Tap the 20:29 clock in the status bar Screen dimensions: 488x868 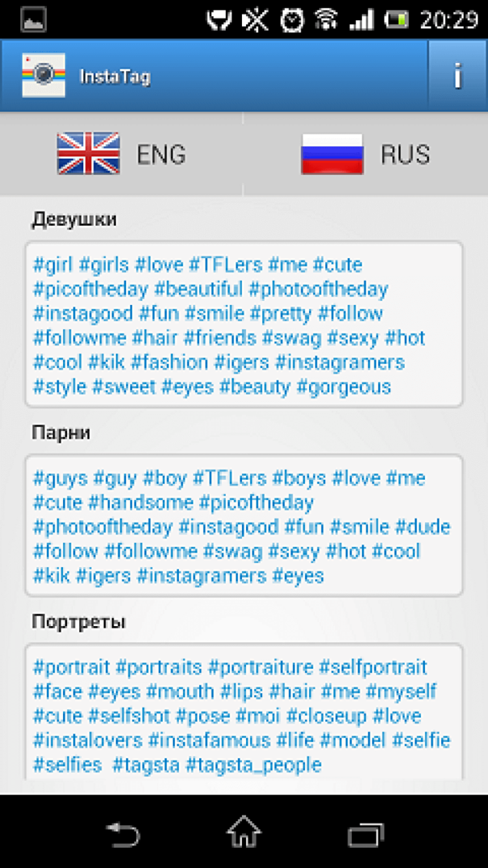tap(448, 21)
